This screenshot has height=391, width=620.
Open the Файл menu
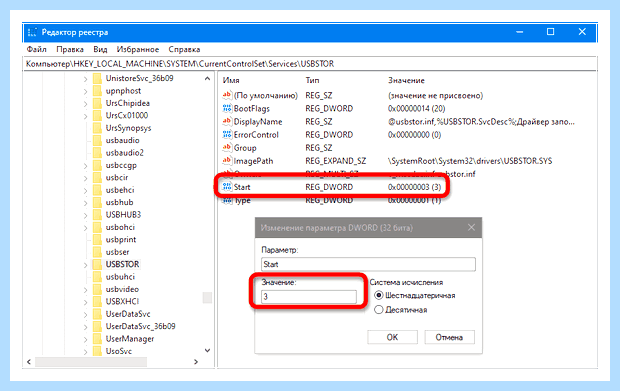coord(37,49)
